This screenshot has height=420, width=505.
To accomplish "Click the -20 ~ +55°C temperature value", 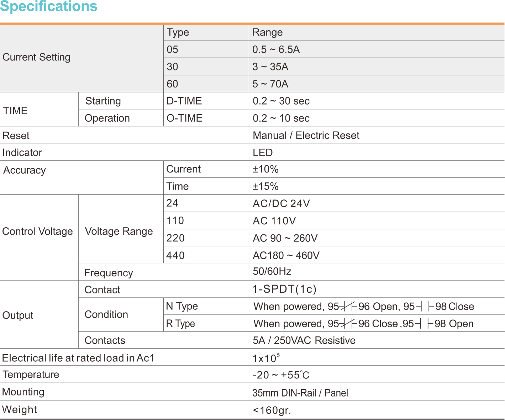I will point(281,375).
